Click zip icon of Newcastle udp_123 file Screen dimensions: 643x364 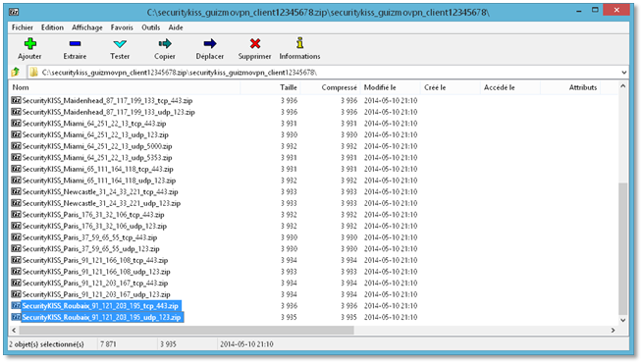pyautogui.click(x=16, y=203)
